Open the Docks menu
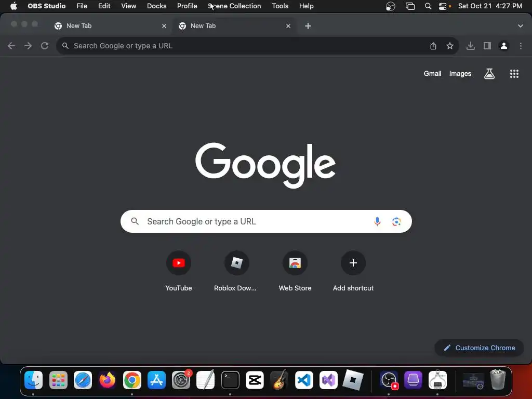Image resolution: width=532 pixels, height=399 pixels. (x=157, y=6)
